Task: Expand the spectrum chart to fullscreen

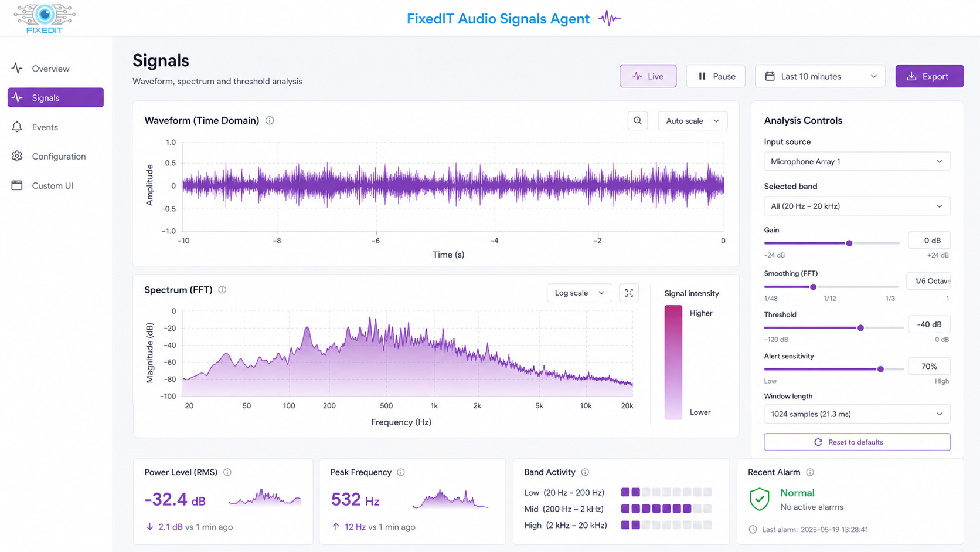Action: 629,293
